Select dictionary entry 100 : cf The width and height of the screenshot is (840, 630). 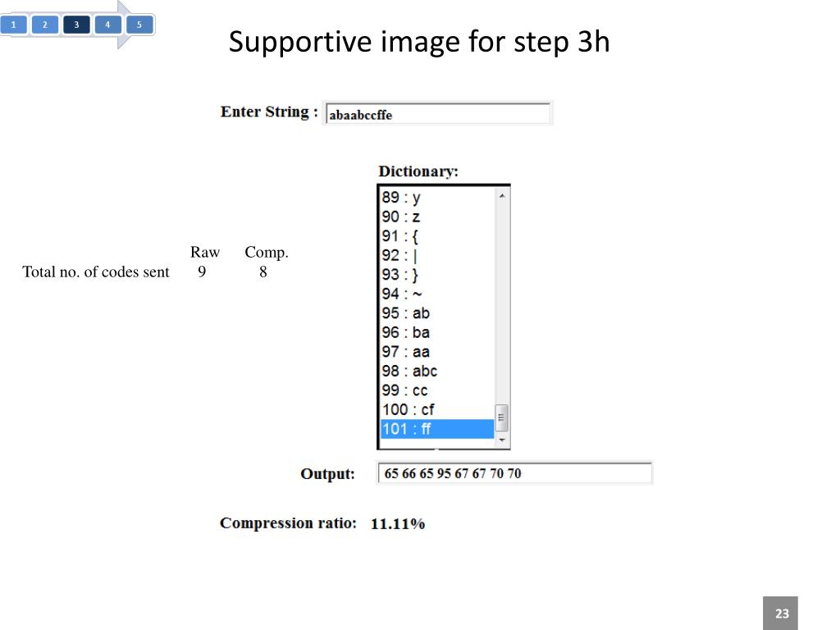point(437,409)
